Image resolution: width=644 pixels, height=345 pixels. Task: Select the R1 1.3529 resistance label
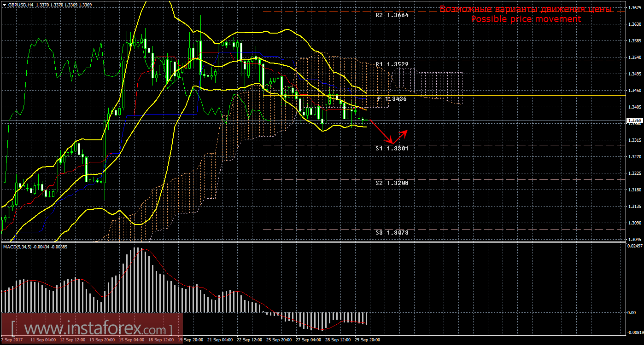pyautogui.click(x=392, y=64)
